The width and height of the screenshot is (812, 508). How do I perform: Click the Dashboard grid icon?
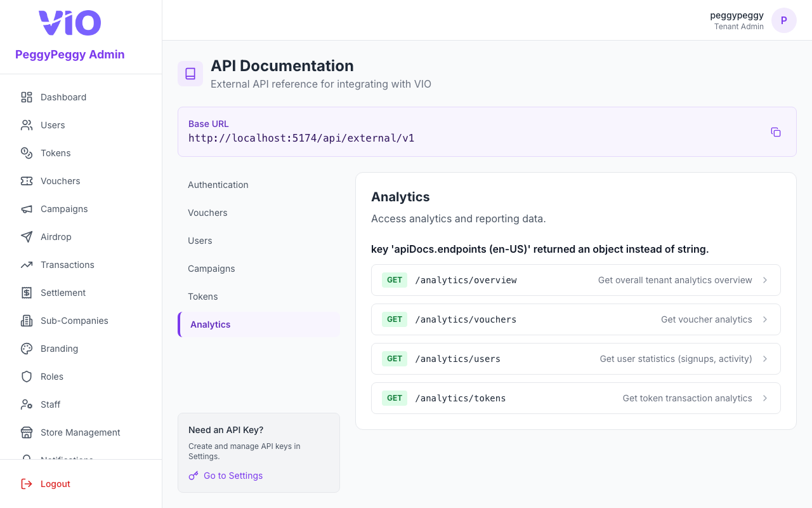coord(27,97)
